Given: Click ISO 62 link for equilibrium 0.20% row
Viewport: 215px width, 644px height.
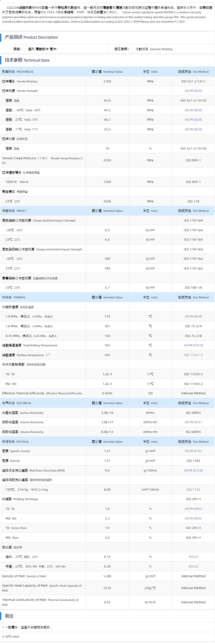Looking at the screenshot, I should (x=193, y=566).
